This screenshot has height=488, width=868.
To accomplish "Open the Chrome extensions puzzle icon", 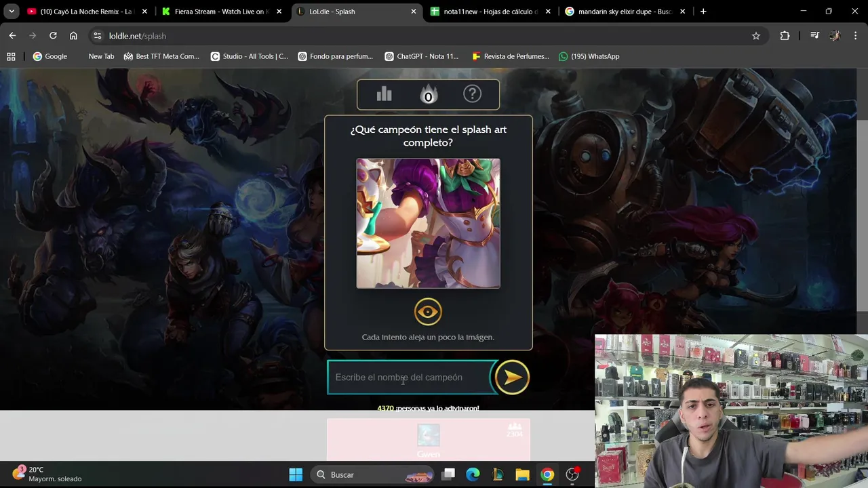I will point(785,36).
